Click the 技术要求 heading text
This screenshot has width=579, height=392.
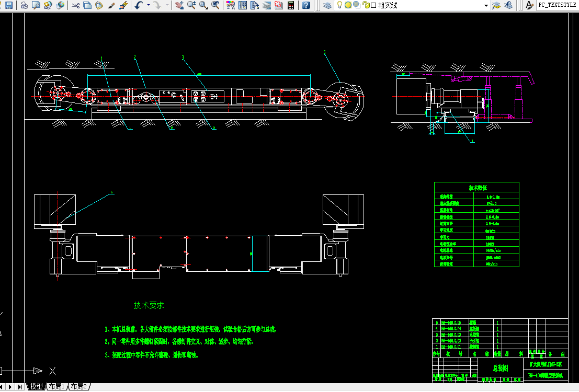point(149,305)
